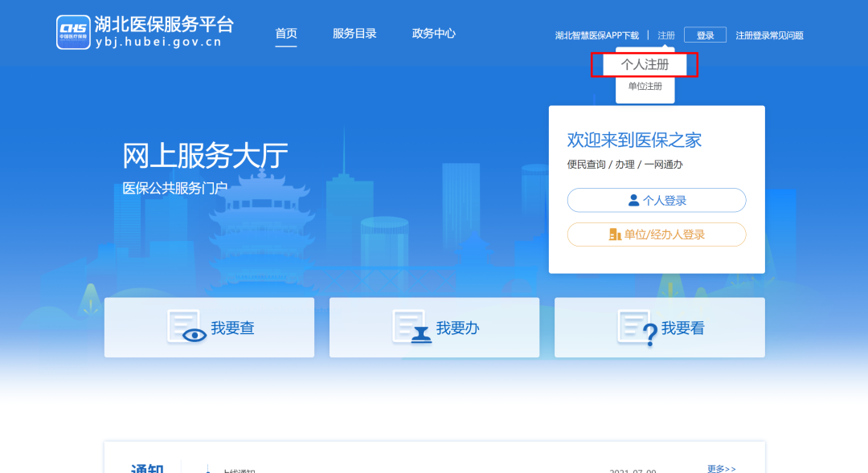Click the 单位/经办人登录 button
This screenshot has height=473, width=868.
657,234
